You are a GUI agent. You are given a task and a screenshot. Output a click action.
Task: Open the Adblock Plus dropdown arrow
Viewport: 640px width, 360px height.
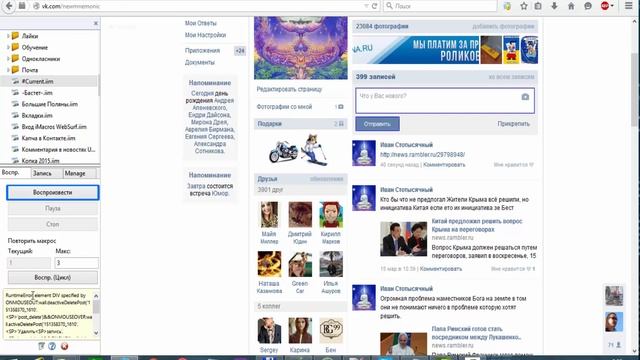[x=612, y=6]
